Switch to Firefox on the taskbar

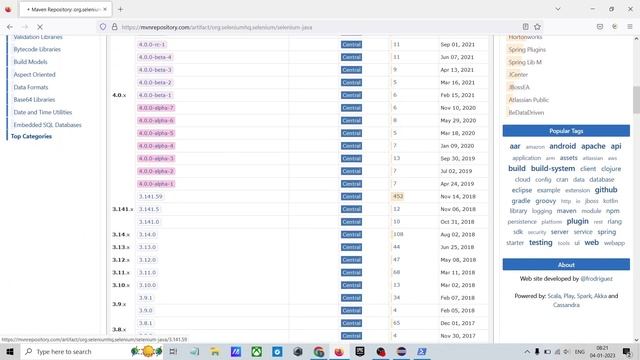pyautogui.click(x=339, y=351)
